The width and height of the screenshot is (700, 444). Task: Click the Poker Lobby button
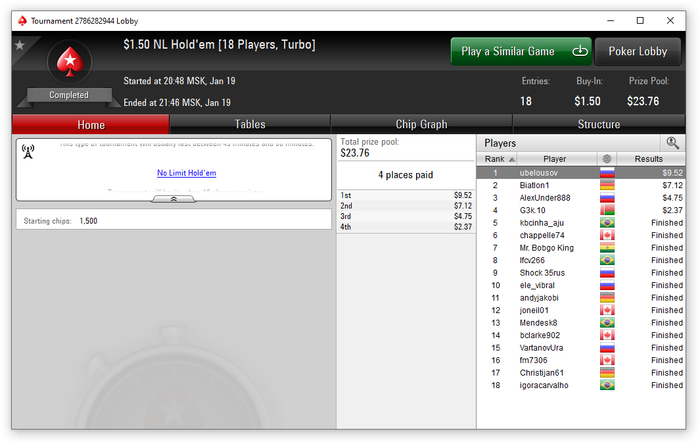pyautogui.click(x=638, y=51)
